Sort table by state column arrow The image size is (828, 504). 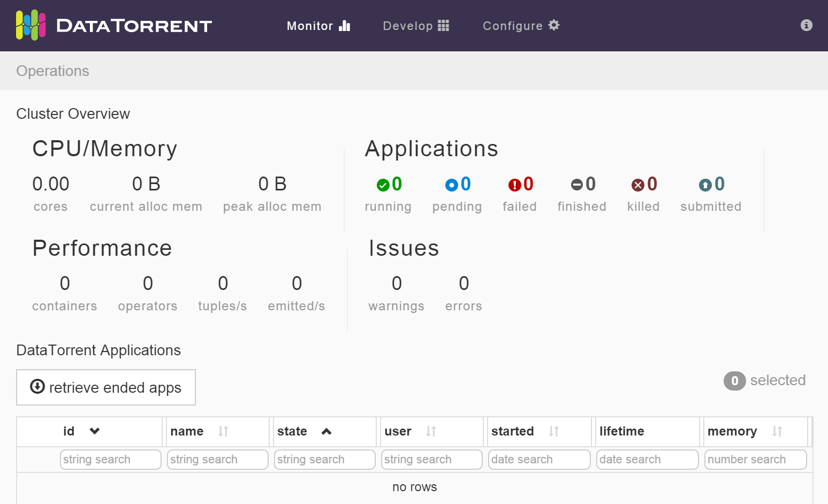click(x=326, y=432)
